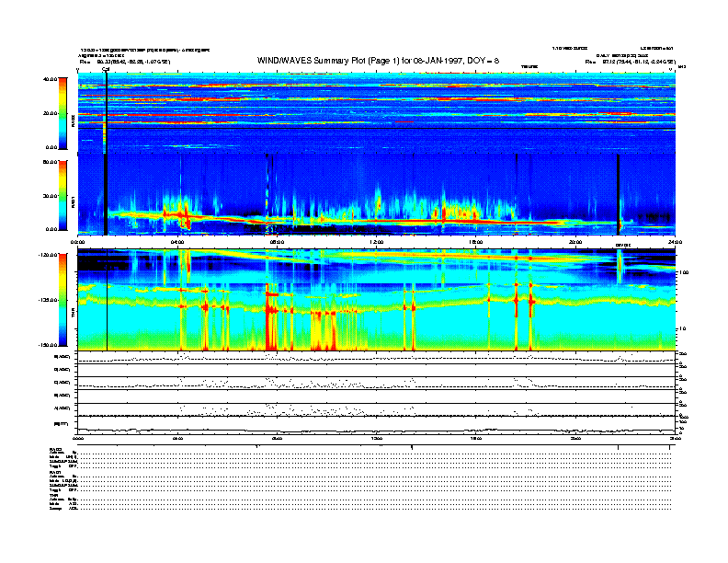Click the 16:00 tick label under RAD1 panel
728x563 pixels.
[x=476, y=242]
